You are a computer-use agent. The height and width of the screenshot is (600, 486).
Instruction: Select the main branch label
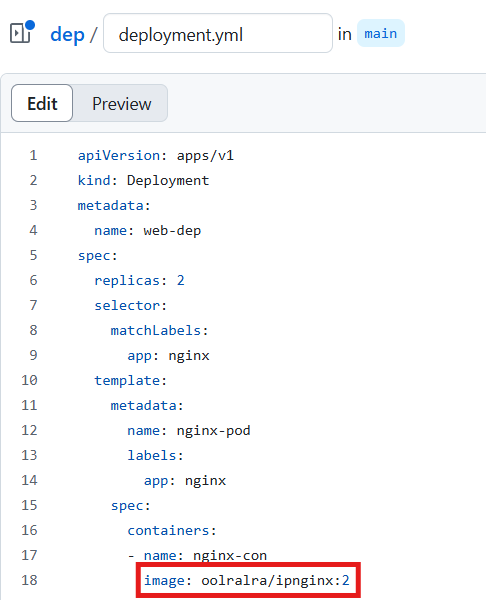380,33
